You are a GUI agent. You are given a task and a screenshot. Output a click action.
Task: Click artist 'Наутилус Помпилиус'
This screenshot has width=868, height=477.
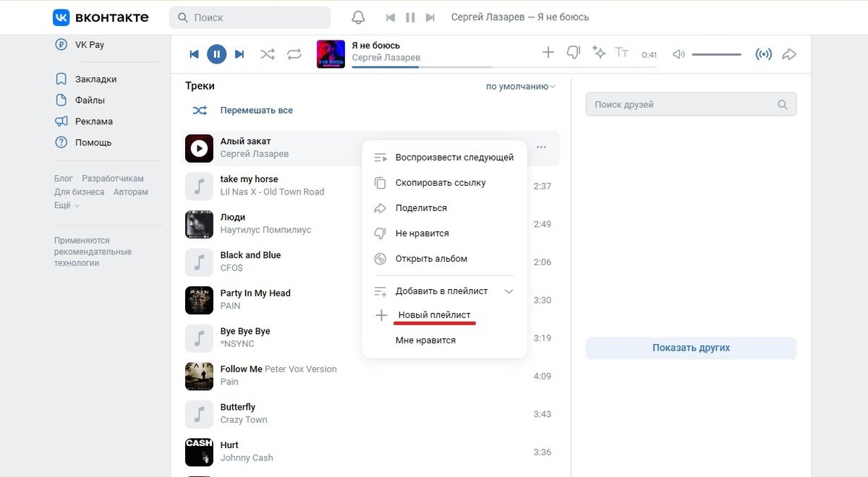pos(265,230)
